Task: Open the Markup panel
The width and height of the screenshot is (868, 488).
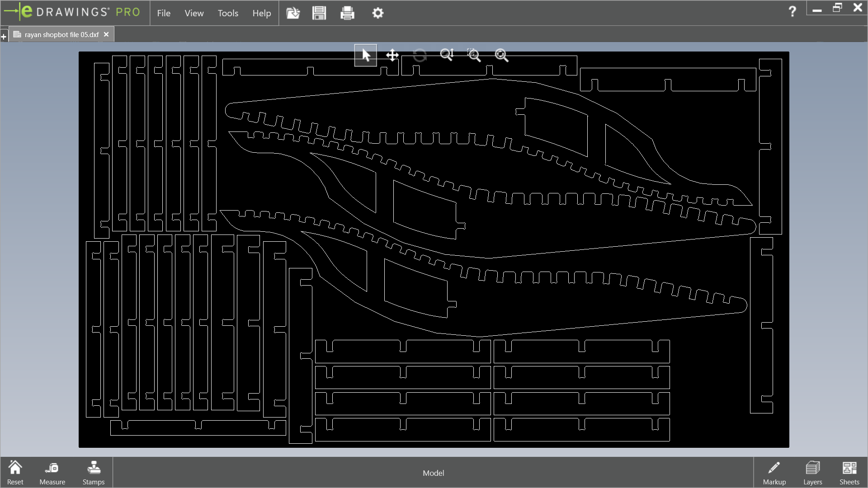Action: click(774, 472)
